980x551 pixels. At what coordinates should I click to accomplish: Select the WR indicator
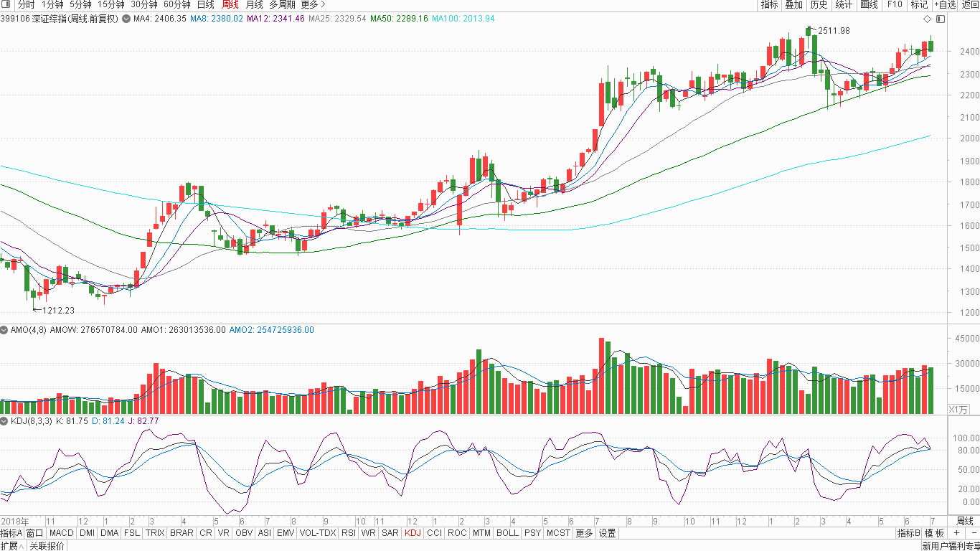(x=369, y=533)
